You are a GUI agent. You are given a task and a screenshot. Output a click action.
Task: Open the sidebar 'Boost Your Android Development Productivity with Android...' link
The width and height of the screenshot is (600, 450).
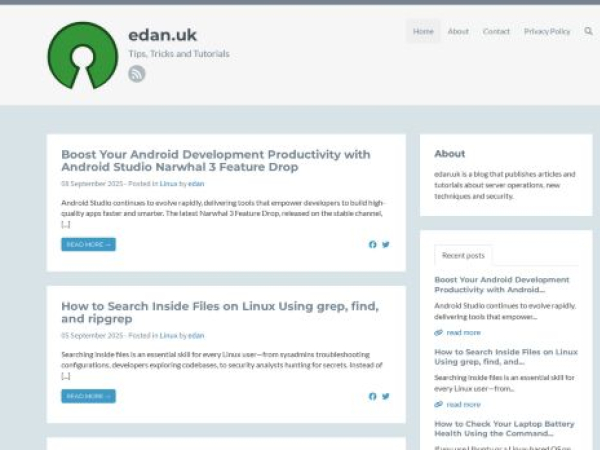click(502, 285)
